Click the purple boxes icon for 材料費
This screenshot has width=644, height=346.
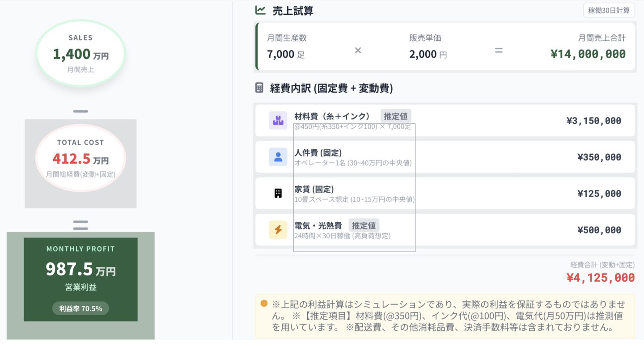(278, 121)
